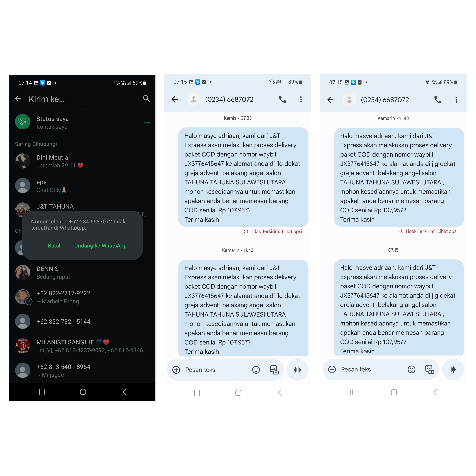Screen dimensions: 476x476
Task: Tap Lihat opsi under right failed message
Action: pos(447,231)
